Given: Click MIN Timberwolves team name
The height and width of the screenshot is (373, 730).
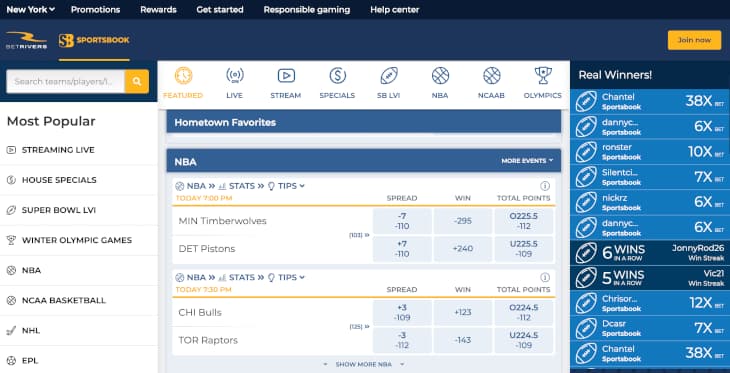Looking at the screenshot, I should (223, 221).
